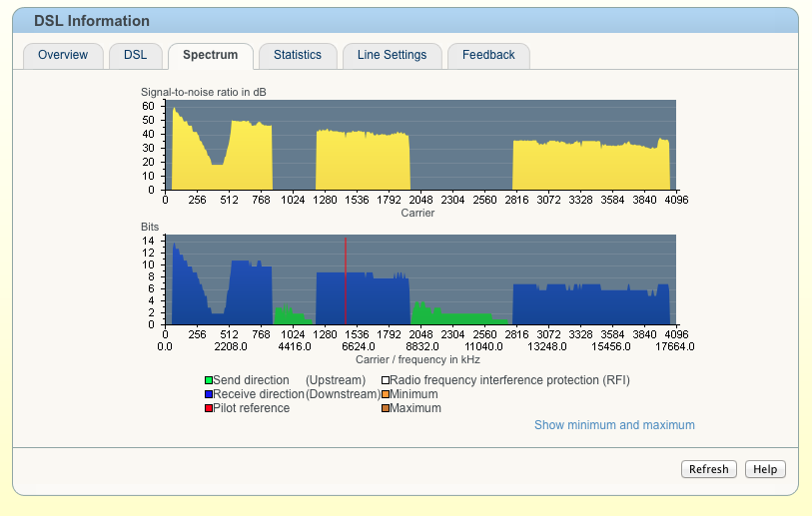Click the blue Receive direction legend swatch
Screen dimensions: 812x516
pyautogui.click(x=208, y=394)
